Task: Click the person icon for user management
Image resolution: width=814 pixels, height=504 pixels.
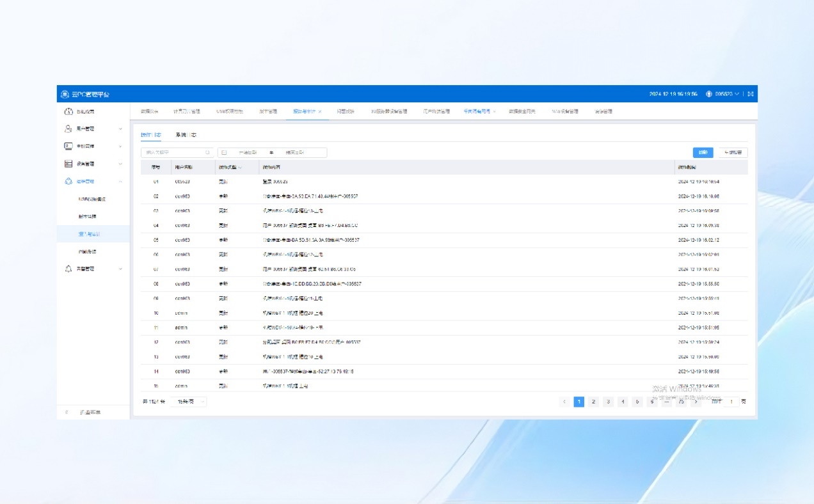Action: (68, 129)
